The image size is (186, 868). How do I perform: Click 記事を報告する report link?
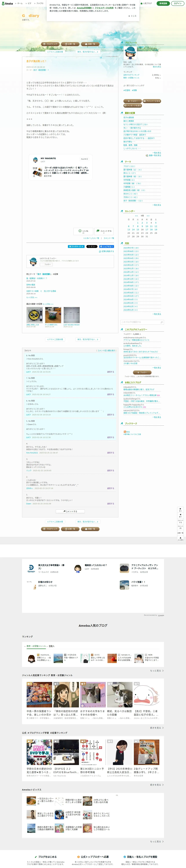pyautogui.click(x=106, y=251)
